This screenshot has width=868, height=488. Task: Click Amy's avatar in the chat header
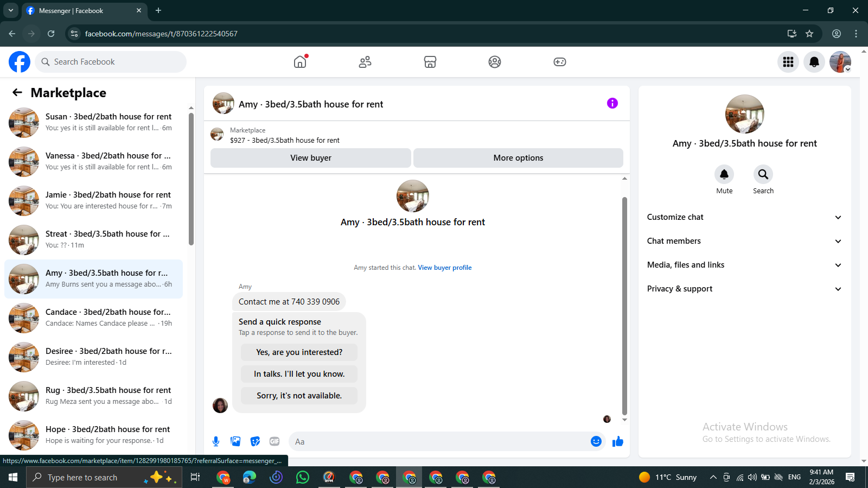pos(223,103)
